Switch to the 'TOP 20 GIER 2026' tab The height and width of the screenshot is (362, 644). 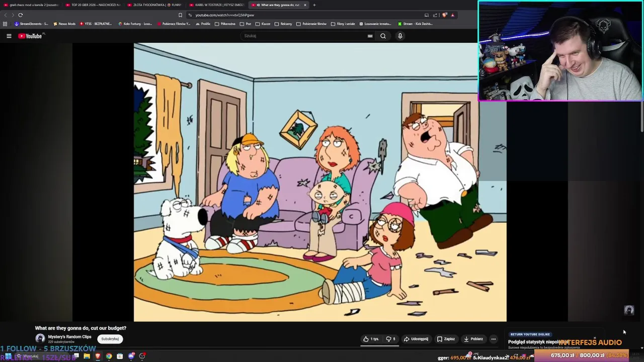pos(93,5)
